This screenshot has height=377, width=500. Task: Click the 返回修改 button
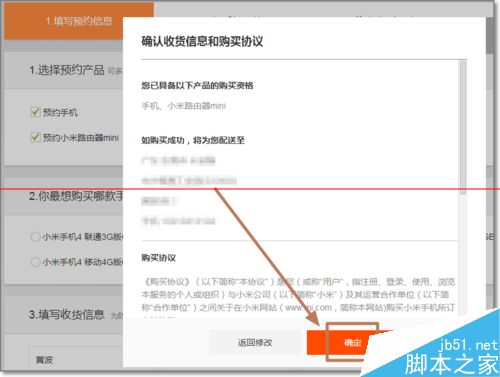(255, 342)
